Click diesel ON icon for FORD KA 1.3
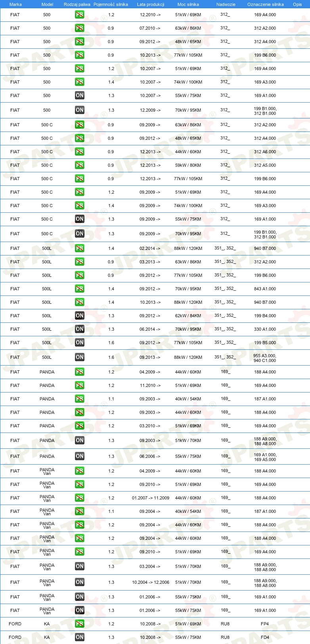 click(80, 637)
